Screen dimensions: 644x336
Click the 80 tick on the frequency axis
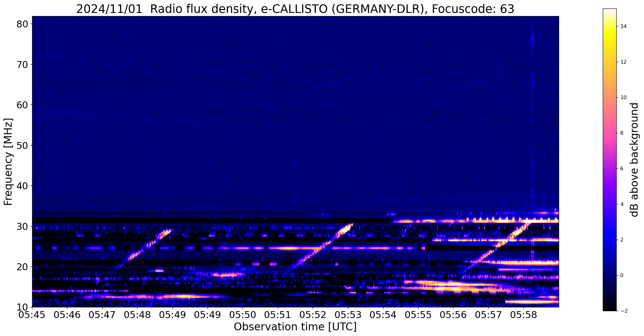tap(22, 24)
